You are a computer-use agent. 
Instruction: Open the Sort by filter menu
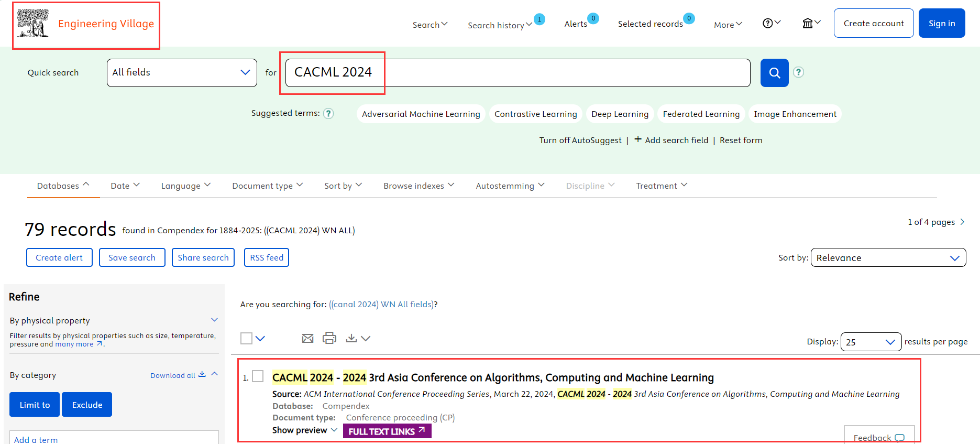tap(343, 186)
